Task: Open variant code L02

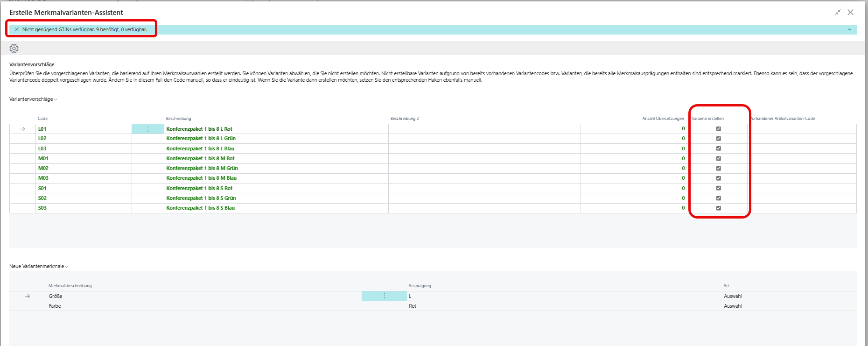Action: (42, 139)
